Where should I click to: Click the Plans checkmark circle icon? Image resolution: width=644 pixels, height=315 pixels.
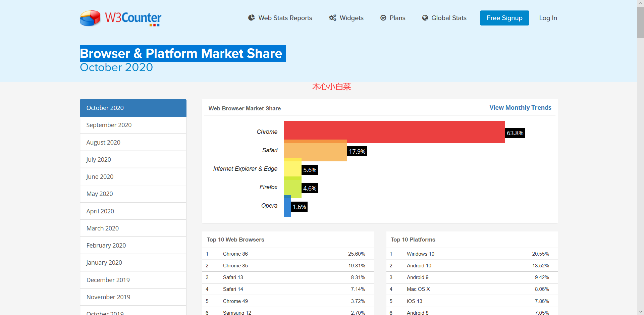[x=383, y=18]
